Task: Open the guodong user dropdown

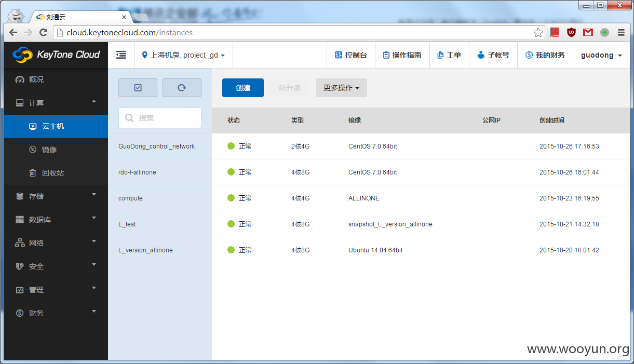Action: click(x=601, y=55)
